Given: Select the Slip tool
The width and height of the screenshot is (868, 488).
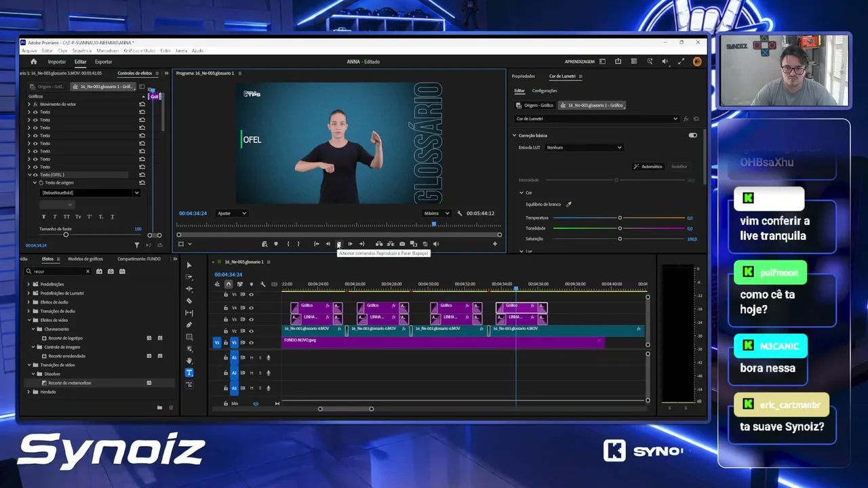Looking at the screenshot, I should (x=189, y=313).
